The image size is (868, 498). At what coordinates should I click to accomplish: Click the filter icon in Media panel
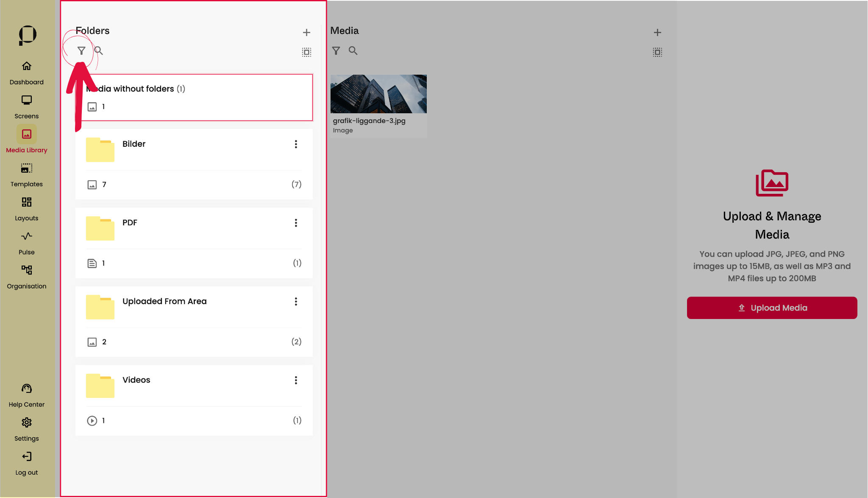[336, 51]
